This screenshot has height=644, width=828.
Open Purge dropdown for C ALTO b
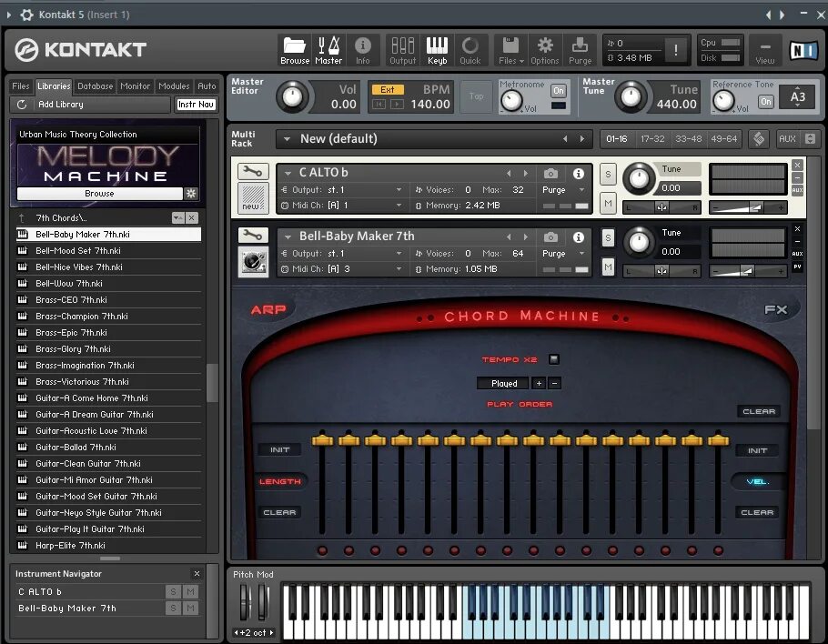pos(581,189)
